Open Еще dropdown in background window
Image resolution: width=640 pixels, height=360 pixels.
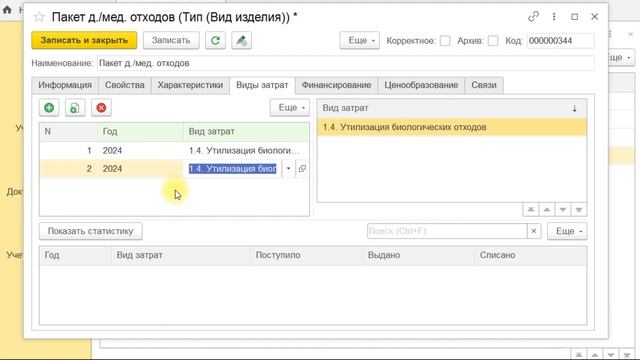(620, 58)
